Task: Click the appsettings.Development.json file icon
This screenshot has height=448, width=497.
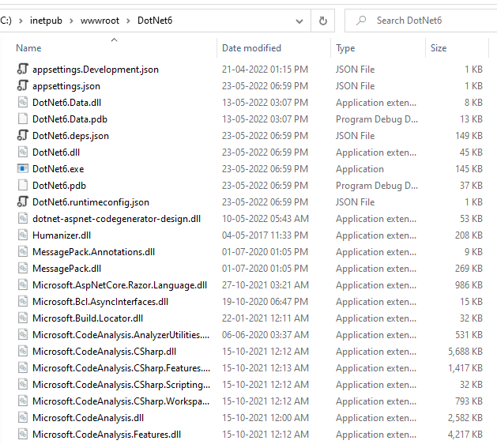Action: pos(22,69)
